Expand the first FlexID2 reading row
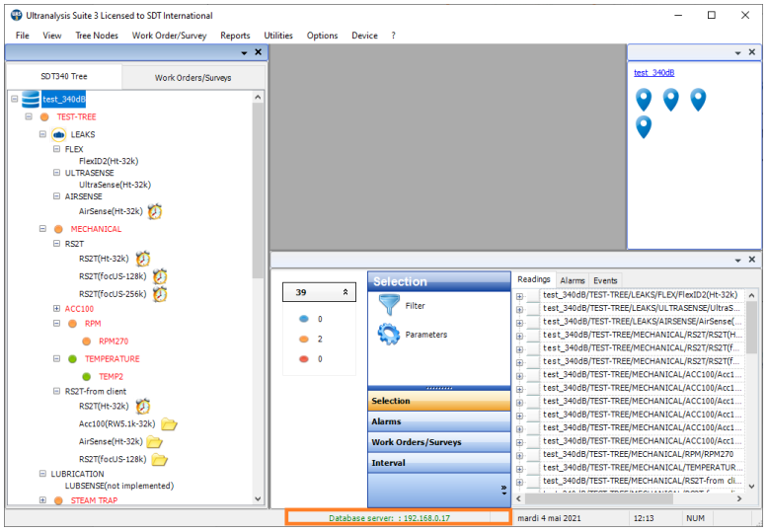This screenshot has height=532, width=768. click(x=520, y=295)
